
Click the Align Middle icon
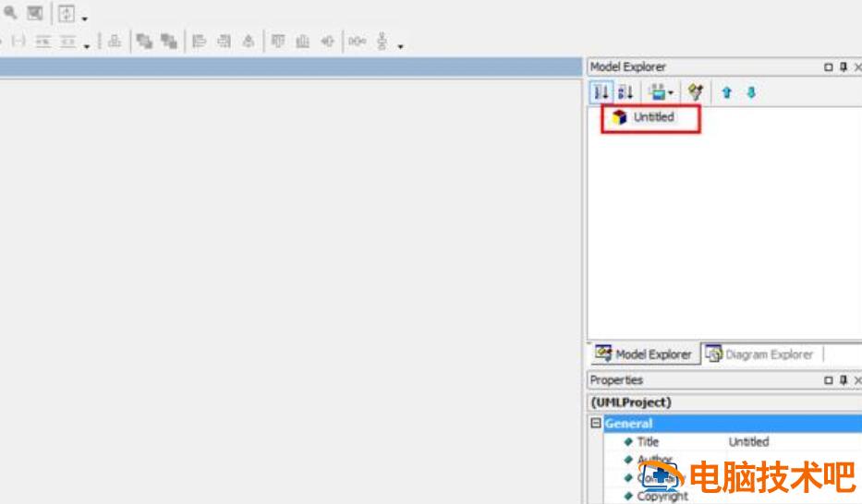pyautogui.click(x=249, y=42)
